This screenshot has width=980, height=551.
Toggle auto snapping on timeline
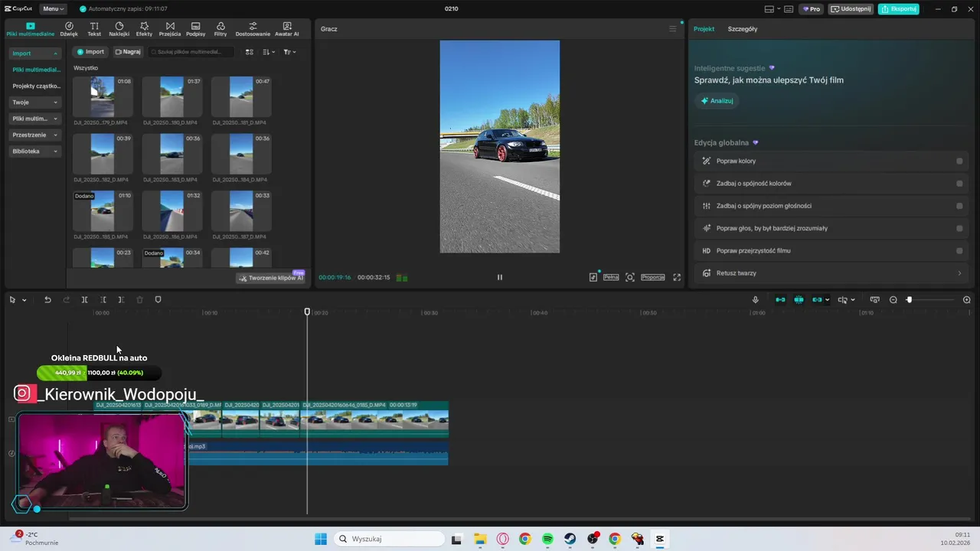pos(799,300)
